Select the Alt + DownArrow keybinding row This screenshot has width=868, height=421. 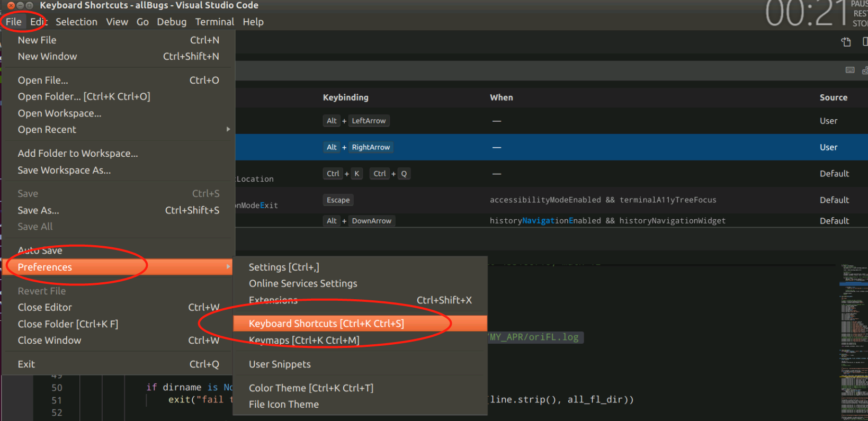551,221
